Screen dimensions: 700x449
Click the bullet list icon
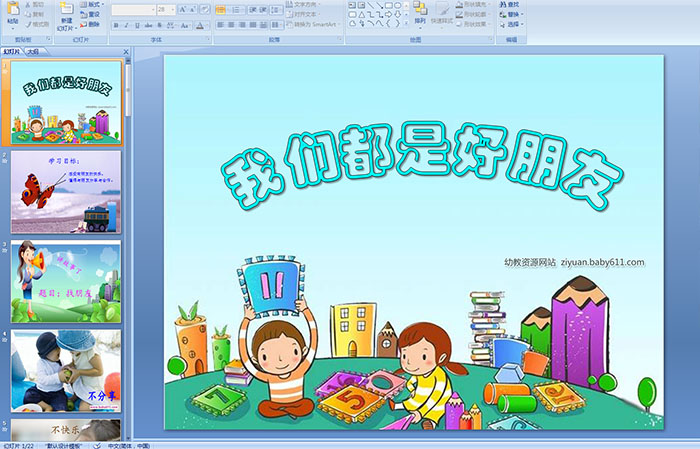pos(221,9)
